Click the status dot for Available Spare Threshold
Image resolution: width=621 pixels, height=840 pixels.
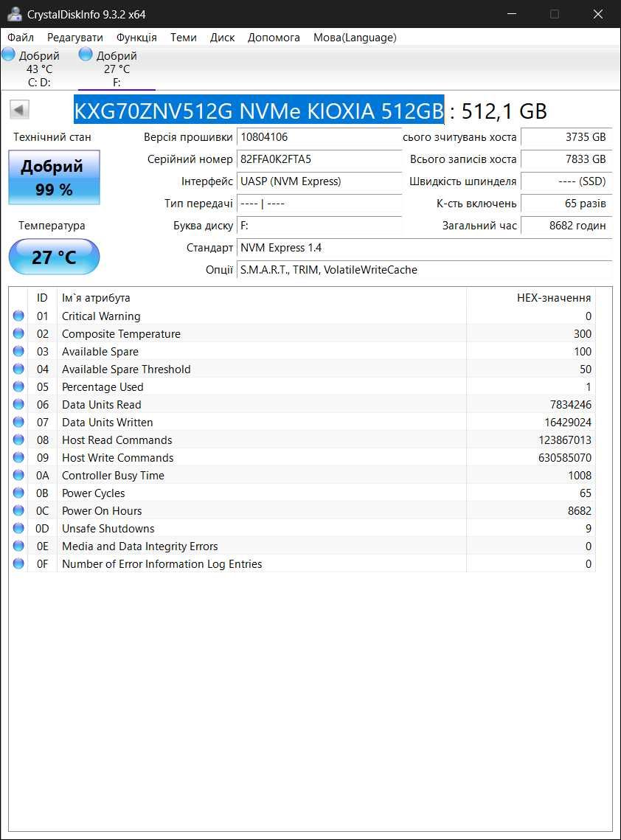18,369
